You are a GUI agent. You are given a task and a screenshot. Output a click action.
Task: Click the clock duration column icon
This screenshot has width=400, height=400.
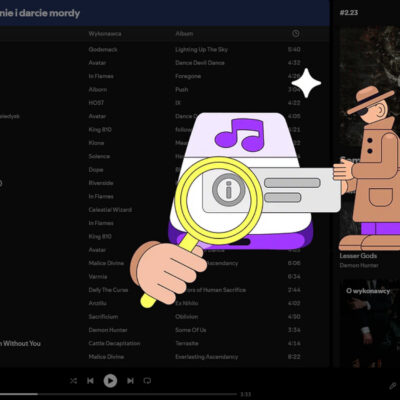pyautogui.click(x=296, y=34)
